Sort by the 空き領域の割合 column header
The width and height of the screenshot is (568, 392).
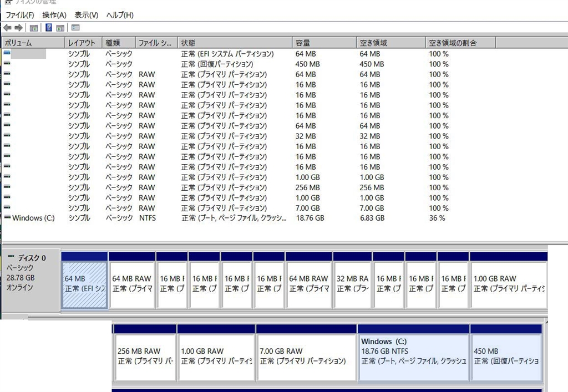[x=460, y=43]
